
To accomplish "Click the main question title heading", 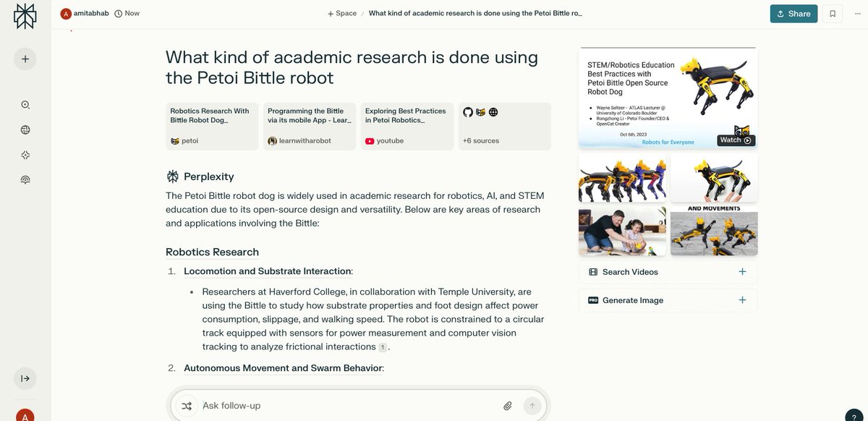I will 352,67.
